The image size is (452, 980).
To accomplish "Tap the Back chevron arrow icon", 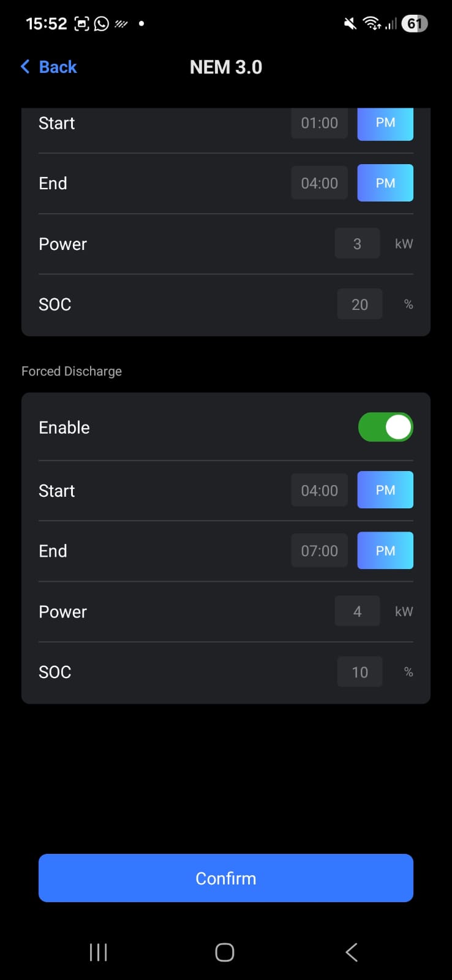I will (x=25, y=67).
